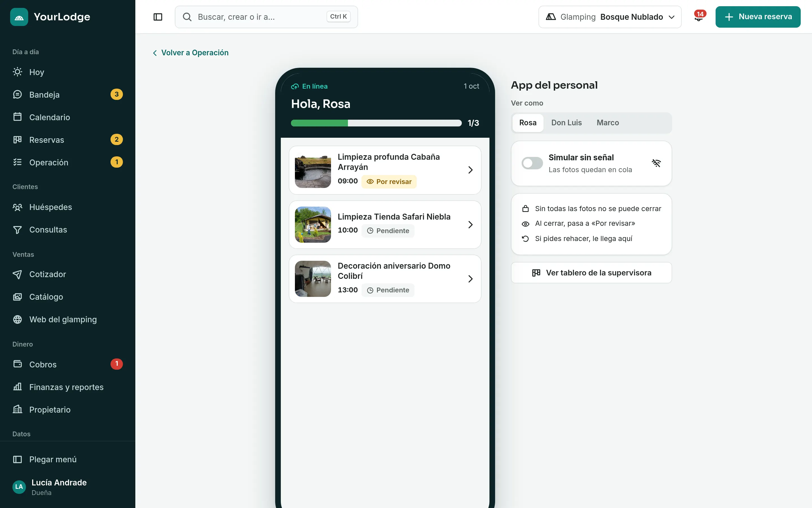Expand Decoración aniversario Domo Colibrí chevron
The height and width of the screenshot is (508, 812).
tap(470, 279)
